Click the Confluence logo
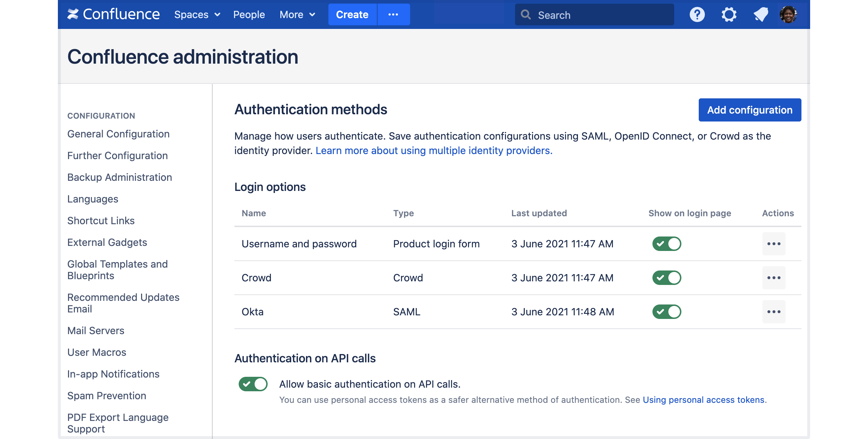Viewport: 868px width, 439px height. click(x=114, y=14)
